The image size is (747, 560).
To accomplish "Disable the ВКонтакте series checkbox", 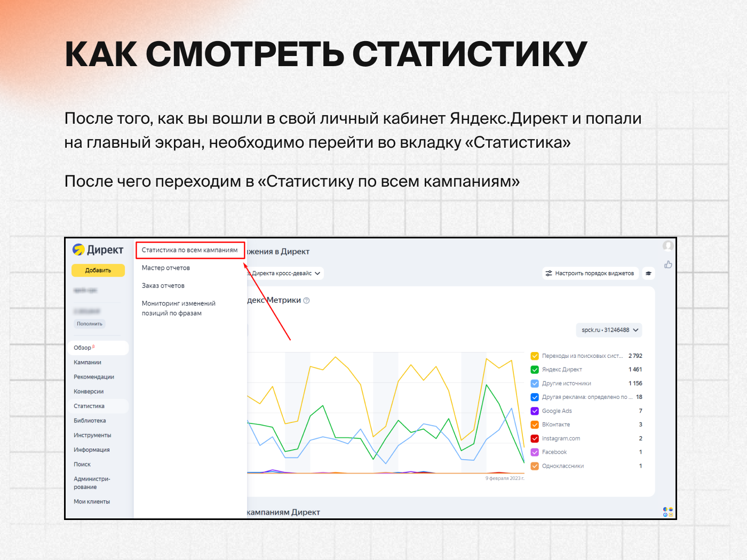I will tap(535, 425).
